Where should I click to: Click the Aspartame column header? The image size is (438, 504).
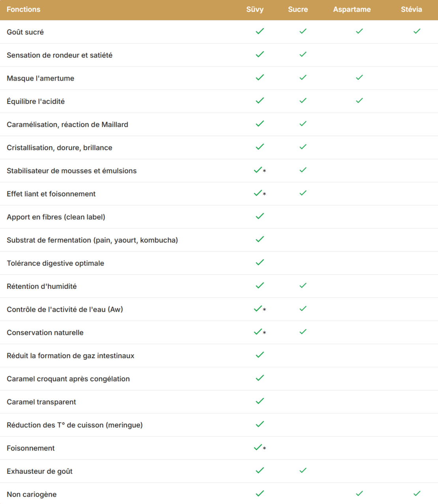352,9
